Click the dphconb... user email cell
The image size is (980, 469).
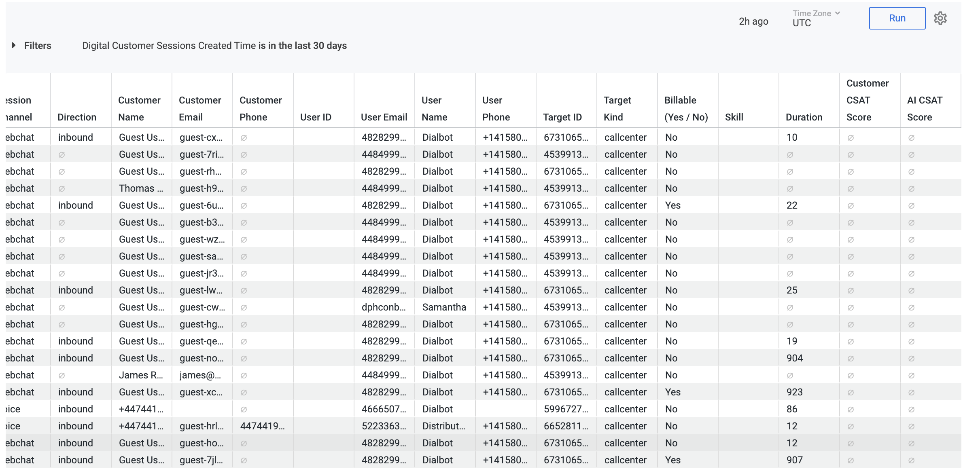point(383,307)
